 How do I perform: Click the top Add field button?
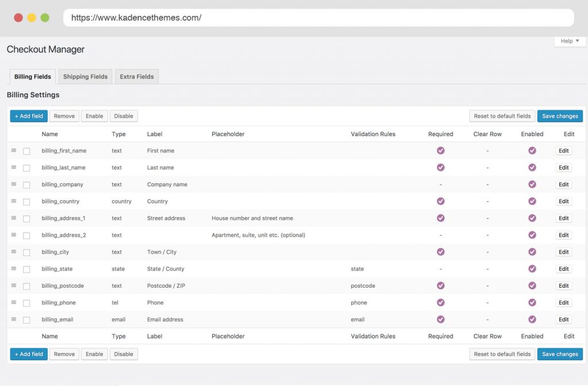(x=29, y=116)
